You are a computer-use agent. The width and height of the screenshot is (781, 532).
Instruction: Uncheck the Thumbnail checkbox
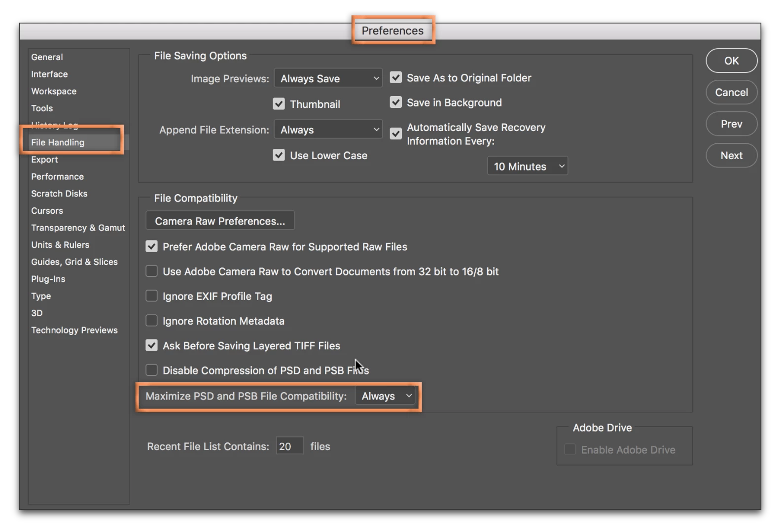click(279, 104)
